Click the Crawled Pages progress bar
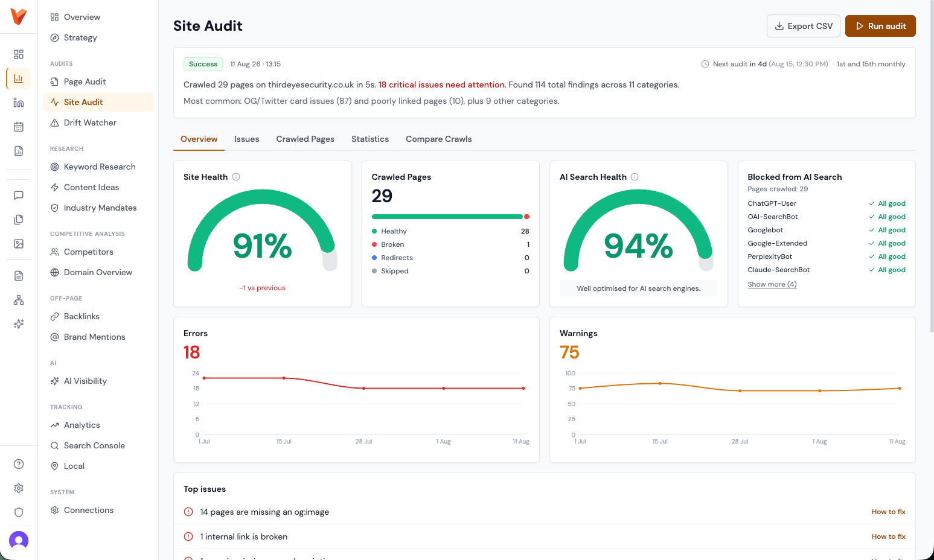The height and width of the screenshot is (560, 934). [x=450, y=217]
